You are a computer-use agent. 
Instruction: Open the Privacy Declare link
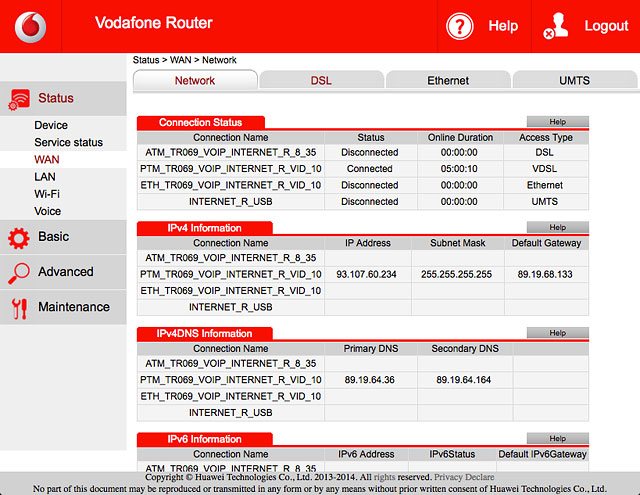click(x=464, y=477)
